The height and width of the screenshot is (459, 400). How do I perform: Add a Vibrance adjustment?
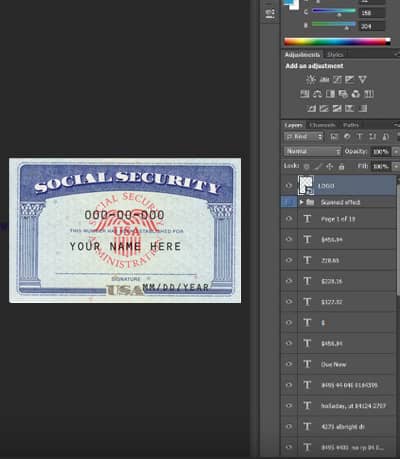click(x=362, y=79)
